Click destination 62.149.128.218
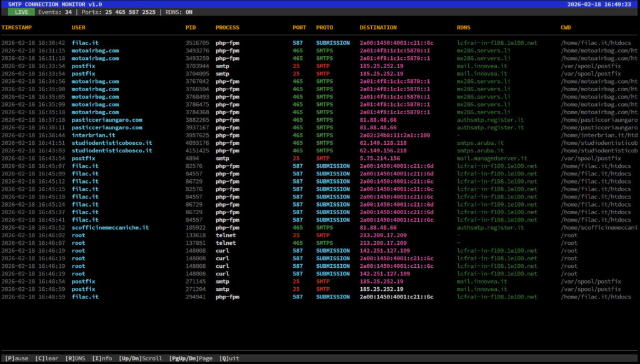 point(383,143)
